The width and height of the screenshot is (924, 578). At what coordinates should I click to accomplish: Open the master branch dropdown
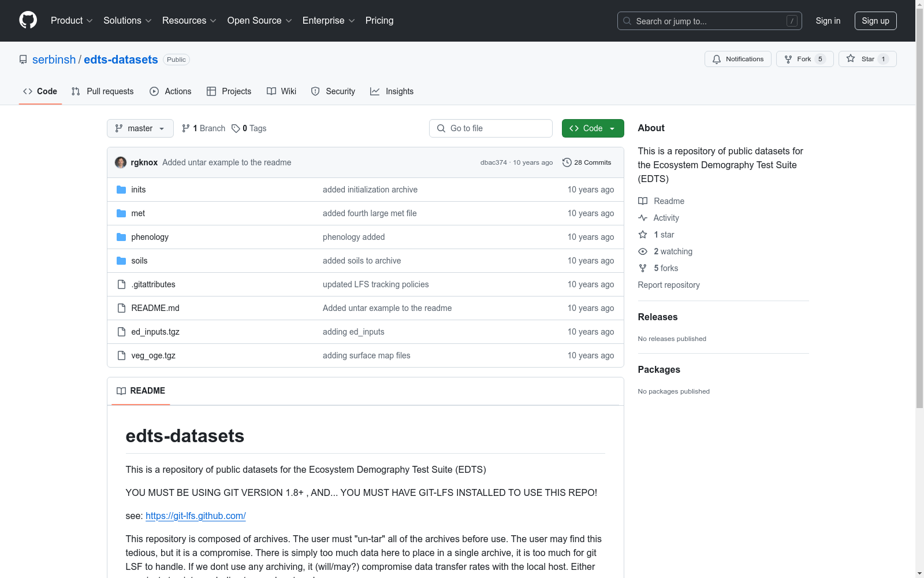tap(140, 128)
